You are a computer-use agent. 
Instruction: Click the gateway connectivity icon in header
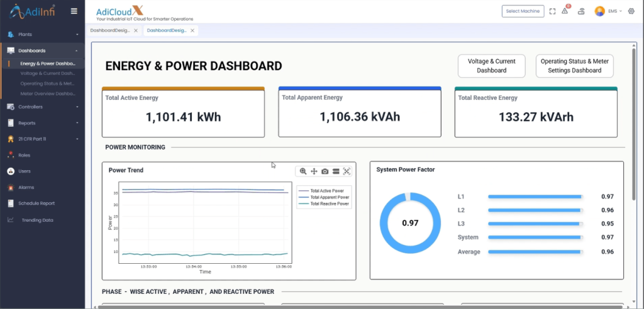pyautogui.click(x=581, y=11)
